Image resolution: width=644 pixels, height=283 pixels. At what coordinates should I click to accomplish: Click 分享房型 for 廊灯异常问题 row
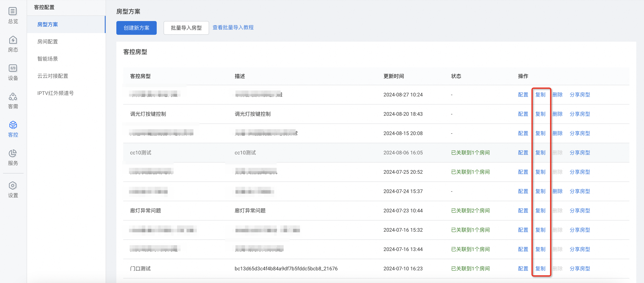point(580,211)
